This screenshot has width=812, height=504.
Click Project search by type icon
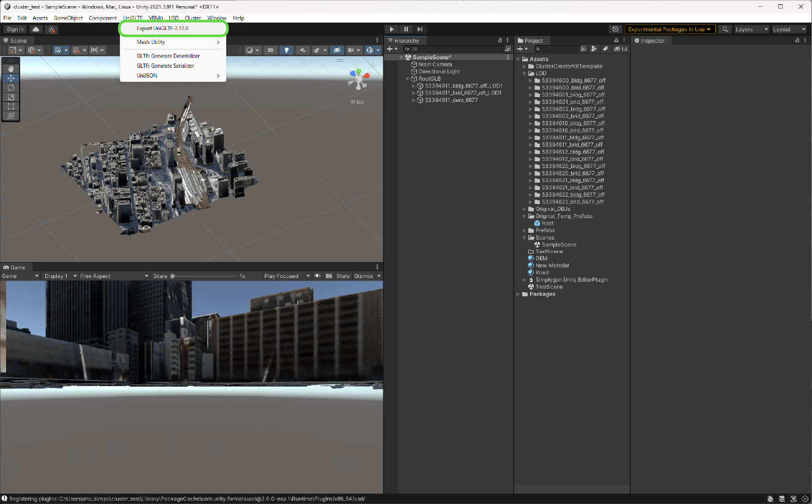594,49
